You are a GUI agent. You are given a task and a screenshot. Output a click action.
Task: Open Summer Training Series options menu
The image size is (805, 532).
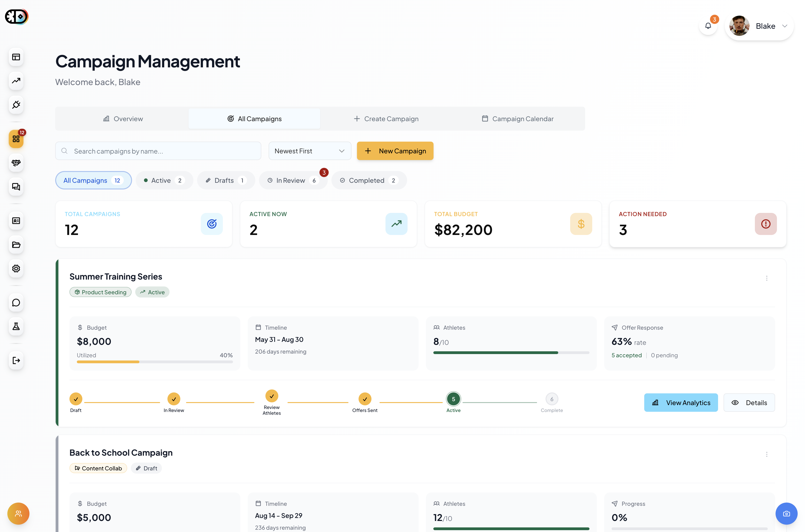click(766, 278)
